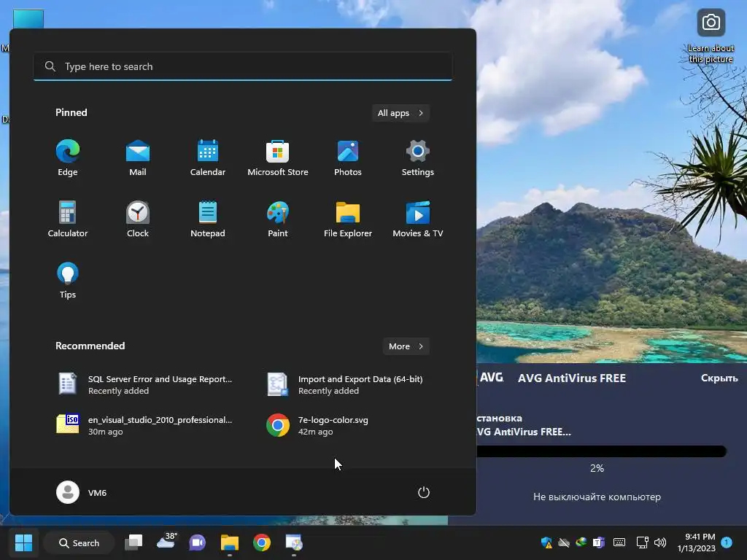Open the VM6 user account menu
This screenshot has height=560, width=747.
click(x=82, y=492)
